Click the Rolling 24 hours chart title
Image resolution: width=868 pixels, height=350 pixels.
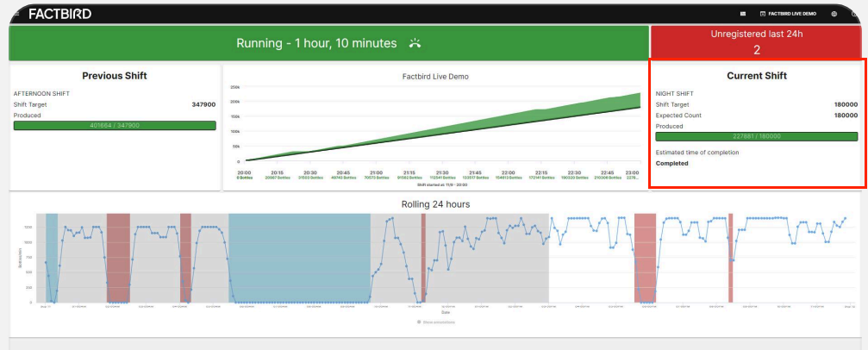pos(435,204)
